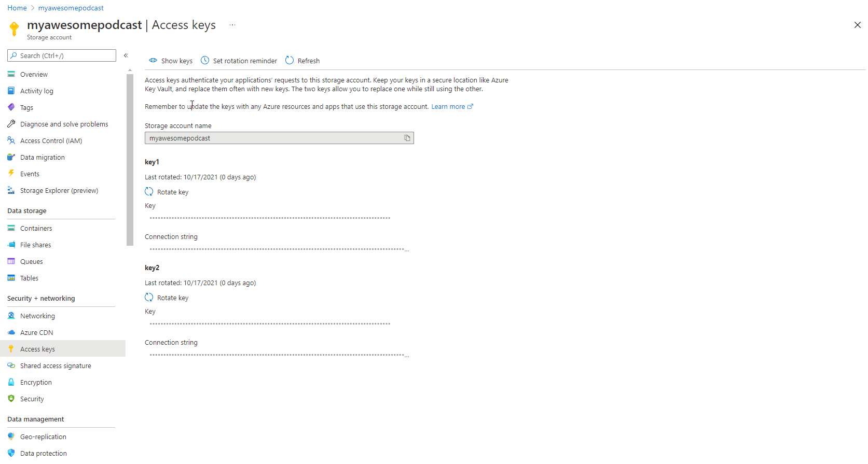
Task: Click the Networking label under Security + networking
Action: [x=37, y=316]
